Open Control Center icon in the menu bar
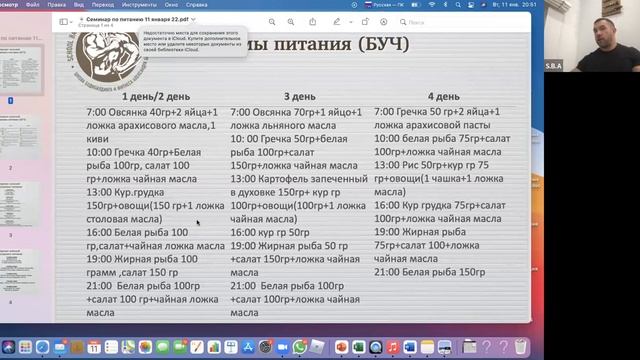The height and width of the screenshot is (360, 640). (471, 5)
